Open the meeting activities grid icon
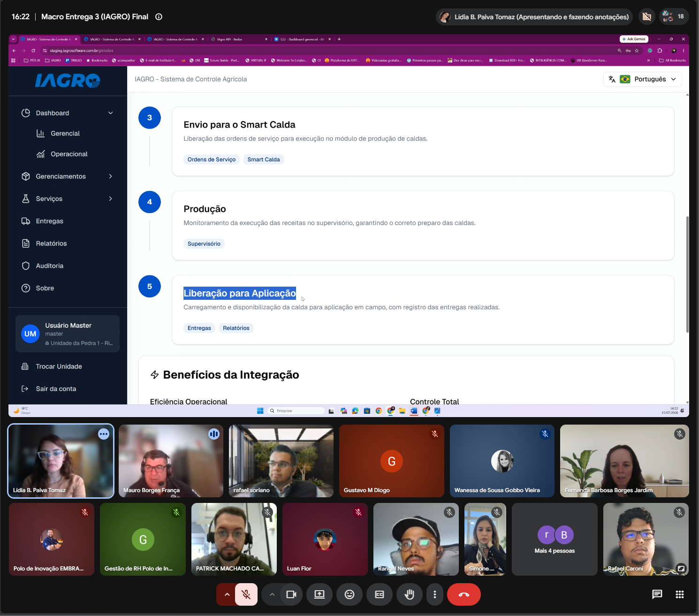This screenshot has width=699, height=616. 680,594
